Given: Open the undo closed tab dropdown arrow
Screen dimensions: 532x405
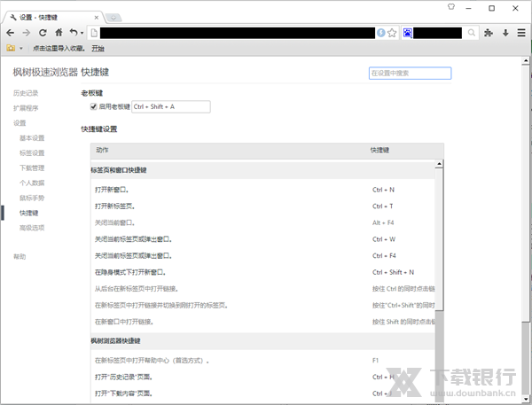Looking at the screenshot, I should [82, 34].
